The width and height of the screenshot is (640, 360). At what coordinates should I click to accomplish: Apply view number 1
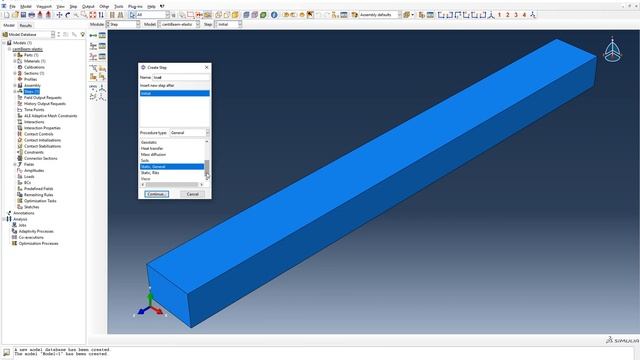pos(500,15)
